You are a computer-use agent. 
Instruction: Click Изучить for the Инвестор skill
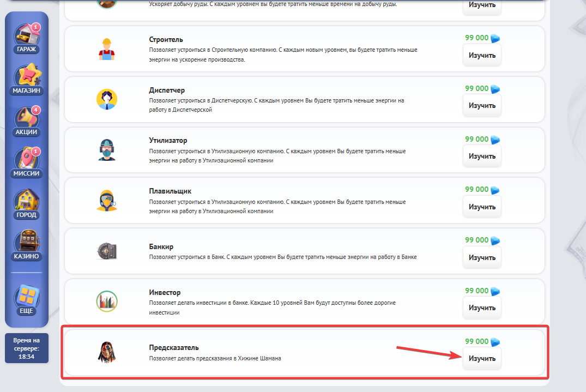point(482,308)
